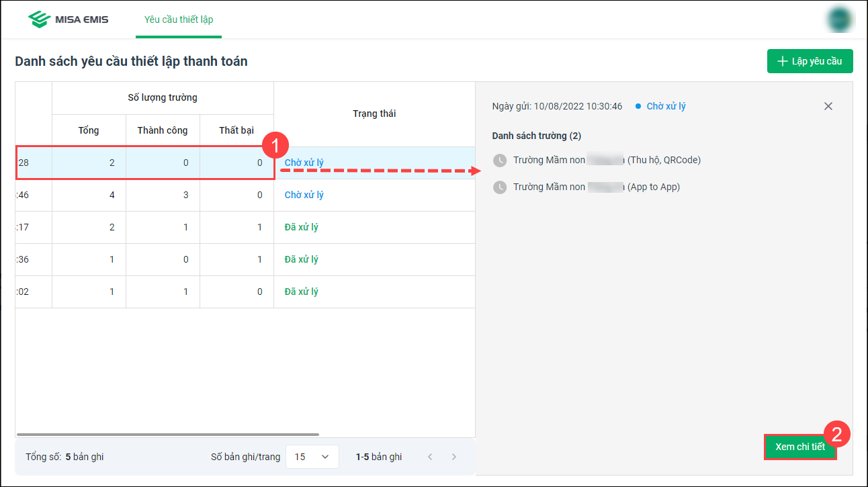
Task: Click plus icon on Lập yêu cầu button
Action: [x=782, y=61]
